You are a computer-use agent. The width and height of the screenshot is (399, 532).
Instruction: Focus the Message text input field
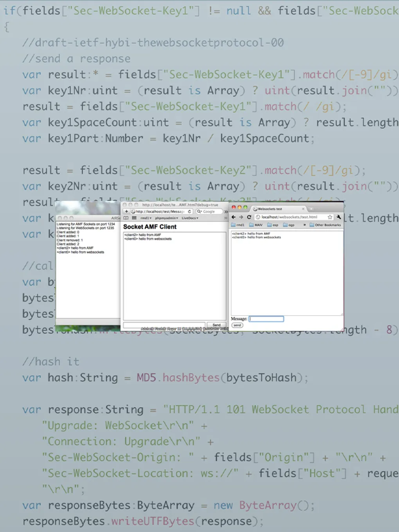click(x=266, y=319)
